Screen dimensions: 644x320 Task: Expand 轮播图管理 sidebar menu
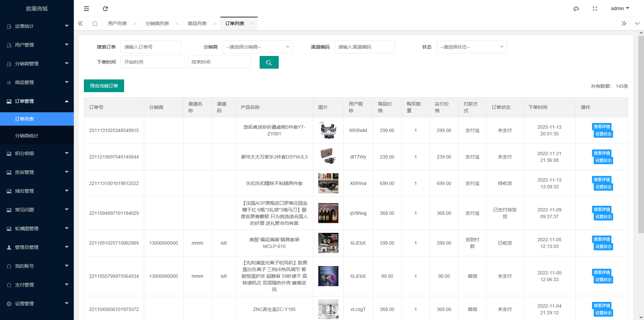[37, 229]
